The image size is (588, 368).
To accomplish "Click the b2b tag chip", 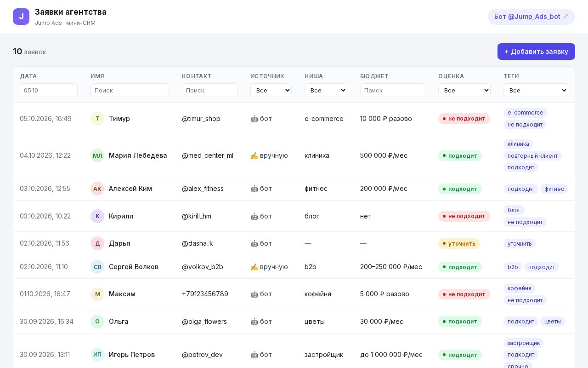I will pyautogui.click(x=513, y=267).
